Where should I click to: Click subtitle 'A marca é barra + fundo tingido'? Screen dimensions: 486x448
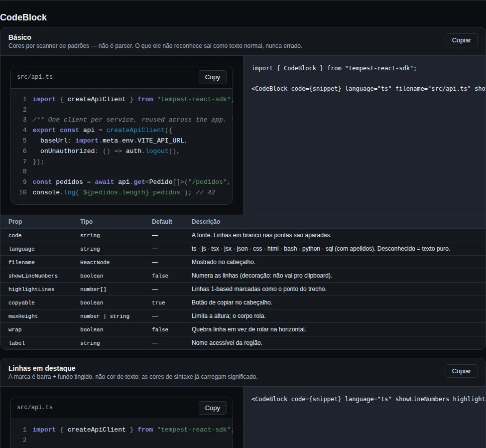pyautogui.click(x=133, y=377)
